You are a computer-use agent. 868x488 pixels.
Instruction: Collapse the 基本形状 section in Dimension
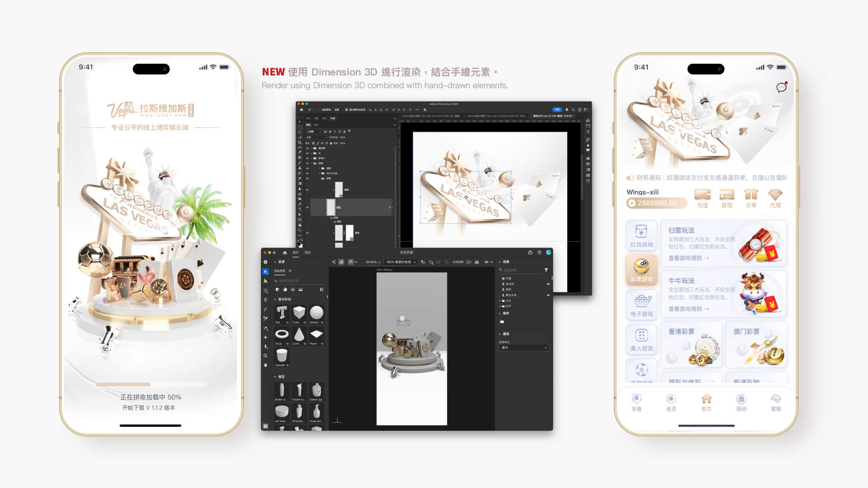pos(275,299)
